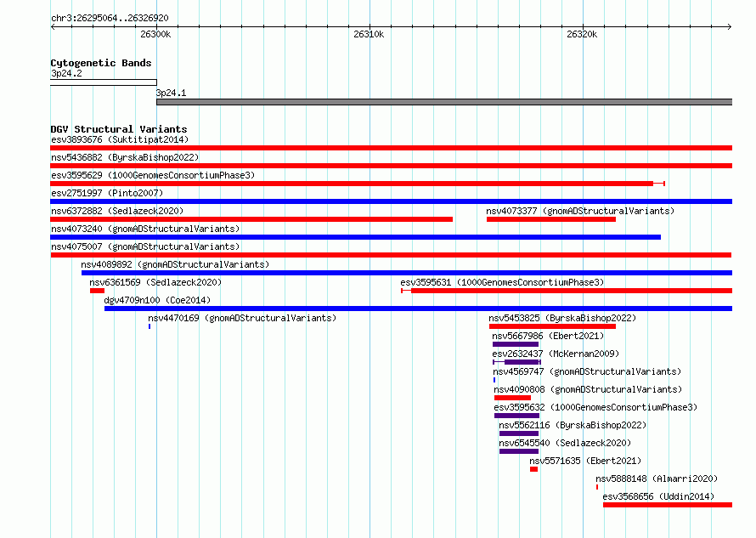Click the short red bar of nsv6361569
The width and height of the screenshot is (756, 538).
coord(97,291)
